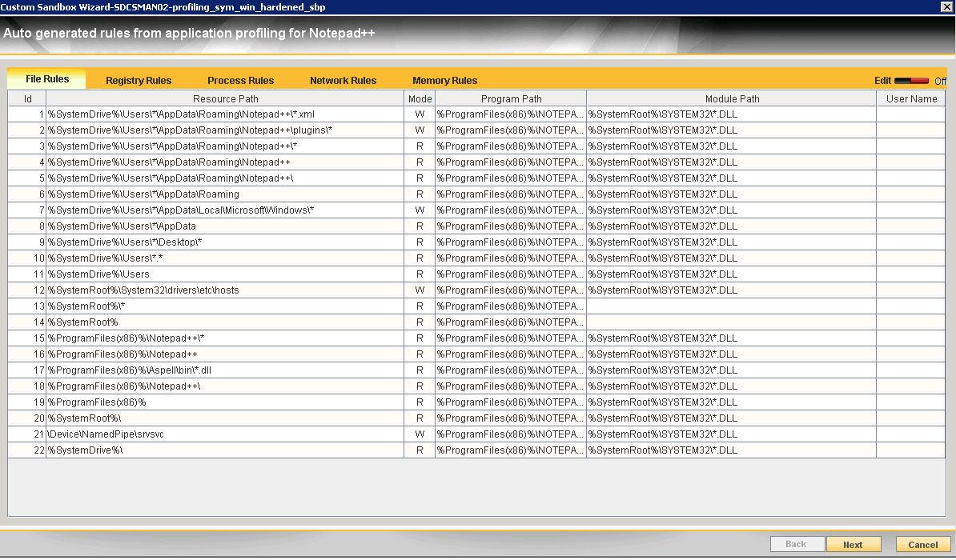This screenshot has width=956, height=560.
Task: Select the drivers\etc\hosts rule row
Action: point(224,290)
